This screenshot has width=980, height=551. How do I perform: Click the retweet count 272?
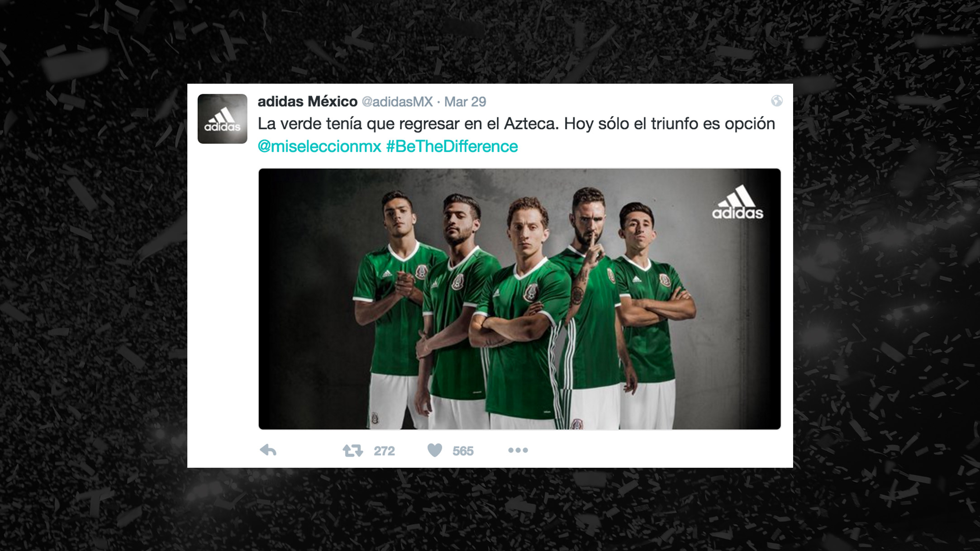point(384,451)
